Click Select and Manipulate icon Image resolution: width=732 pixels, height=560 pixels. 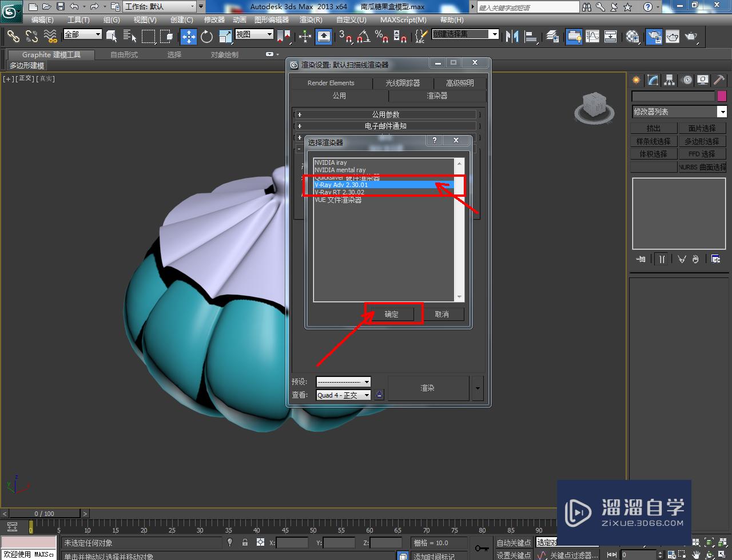[x=305, y=37]
